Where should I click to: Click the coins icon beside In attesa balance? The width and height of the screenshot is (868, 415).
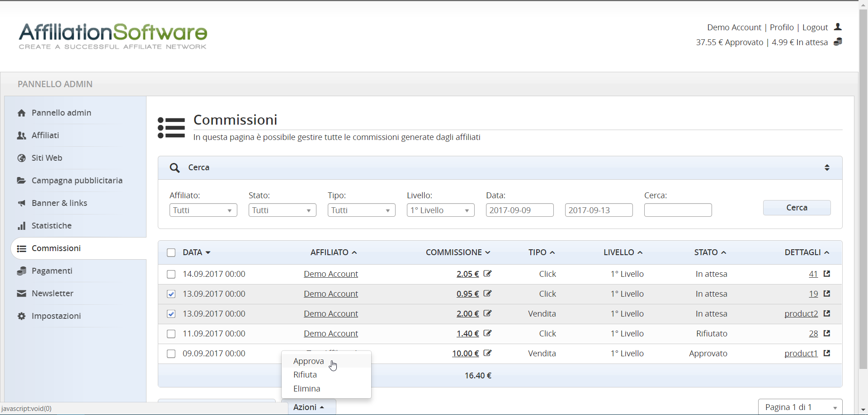838,42
